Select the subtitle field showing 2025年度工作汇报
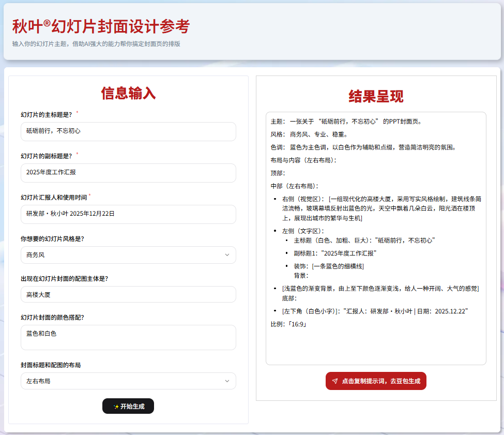This screenshot has height=435, width=504. 128,173
